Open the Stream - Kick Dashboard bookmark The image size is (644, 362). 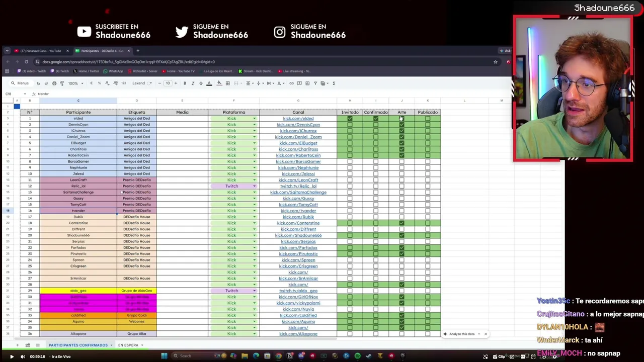pyautogui.click(x=256, y=71)
